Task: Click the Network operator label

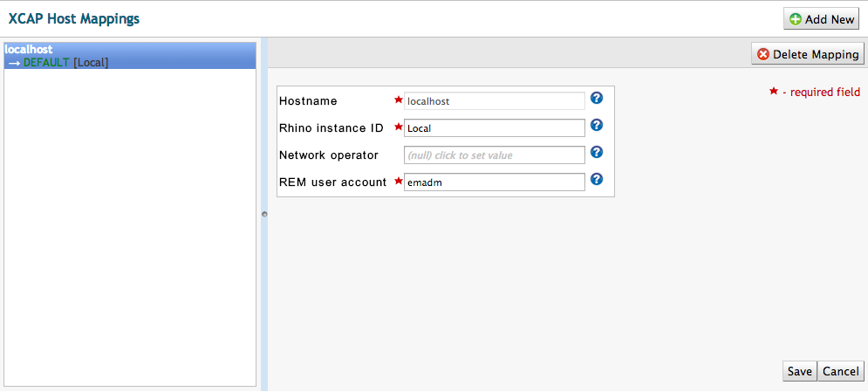Action: click(328, 155)
